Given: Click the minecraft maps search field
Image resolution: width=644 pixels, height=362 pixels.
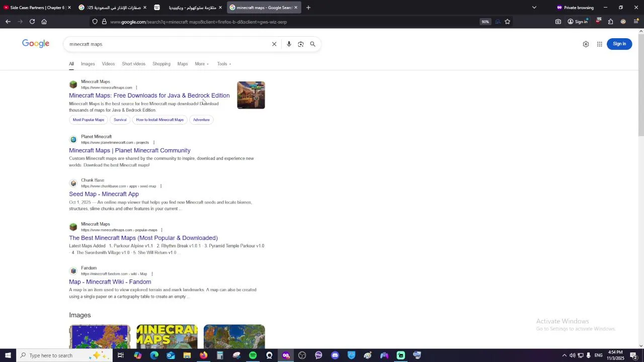Looking at the screenshot, I should (169, 44).
